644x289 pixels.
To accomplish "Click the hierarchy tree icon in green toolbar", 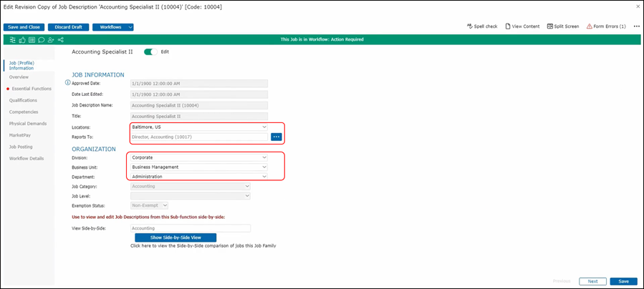I will pyautogui.click(x=14, y=39).
